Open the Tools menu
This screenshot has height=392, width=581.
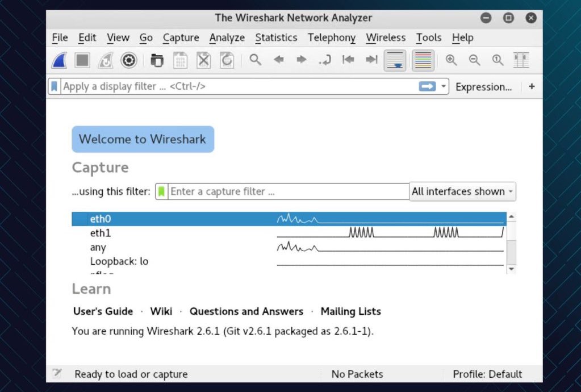(x=428, y=38)
